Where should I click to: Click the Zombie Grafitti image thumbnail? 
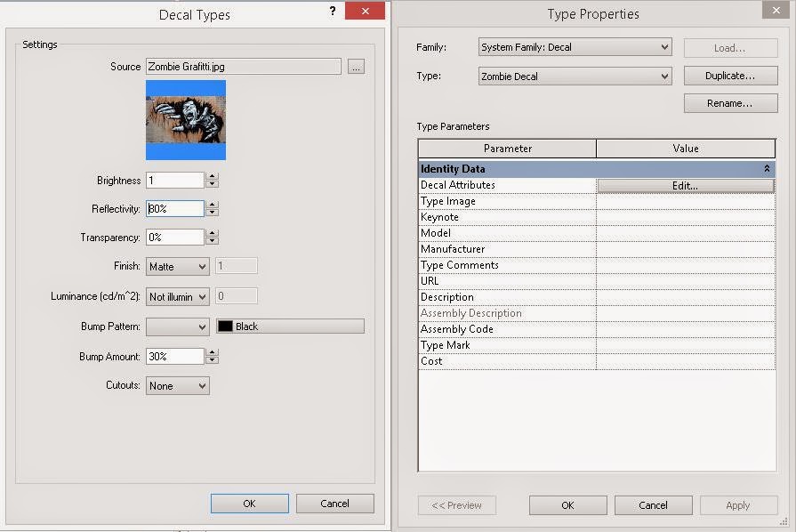[x=185, y=118]
